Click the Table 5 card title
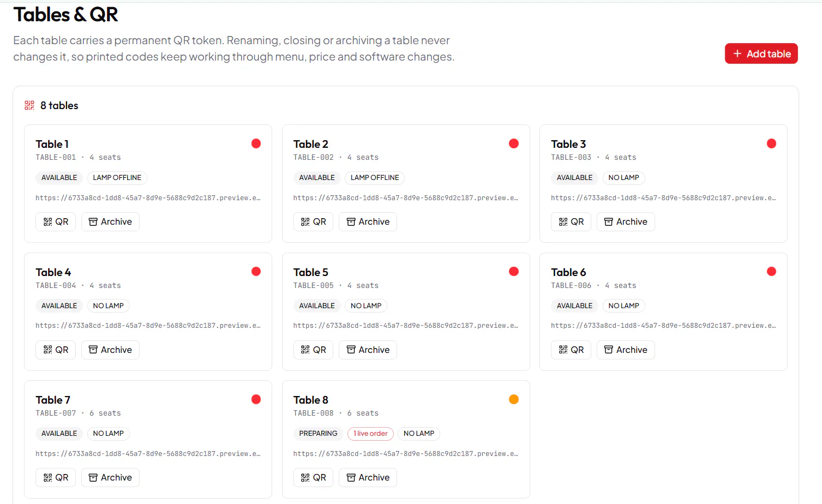 311,272
